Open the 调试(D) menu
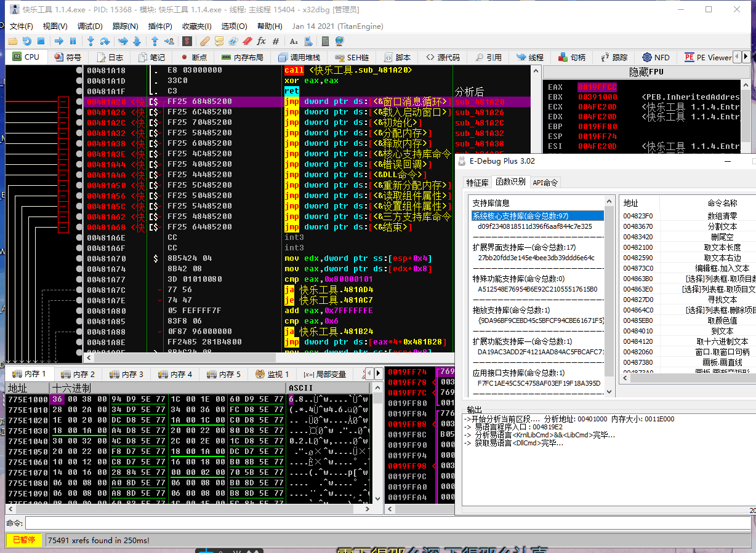The width and height of the screenshot is (756, 553). click(x=90, y=26)
